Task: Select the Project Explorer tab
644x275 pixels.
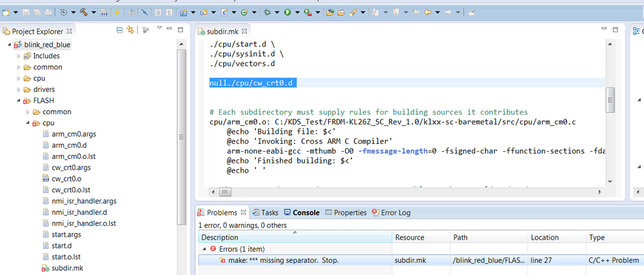Action: click(x=37, y=31)
